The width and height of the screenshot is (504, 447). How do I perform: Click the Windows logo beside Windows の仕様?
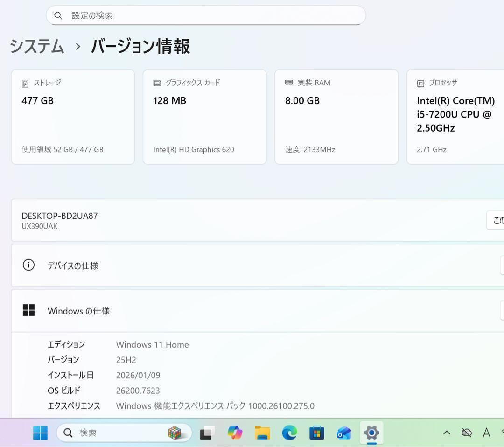tap(29, 310)
